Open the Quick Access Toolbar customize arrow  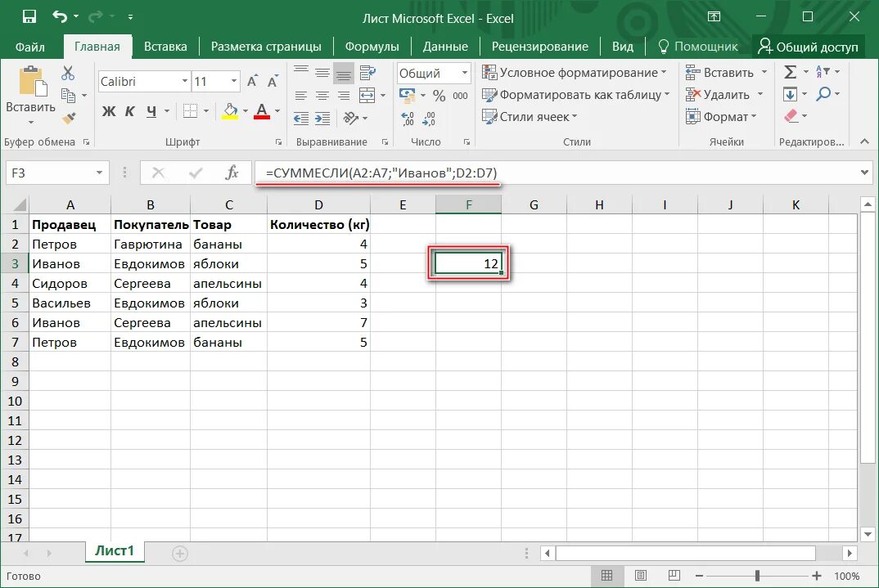[130, 17]
